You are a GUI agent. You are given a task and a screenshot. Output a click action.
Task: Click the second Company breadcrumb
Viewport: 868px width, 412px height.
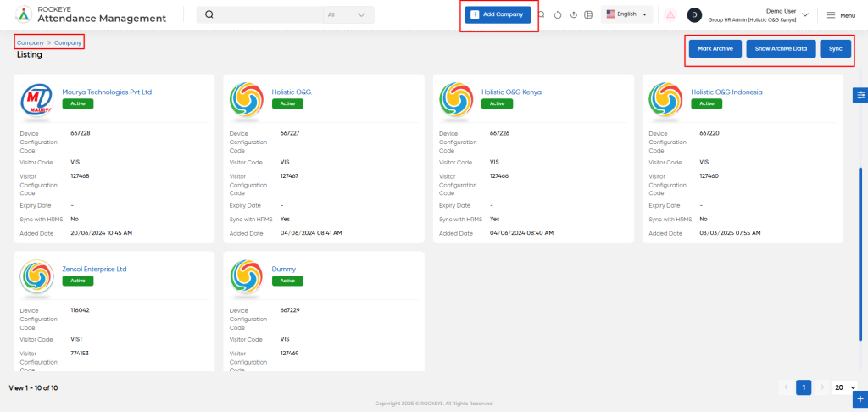[68, 42]
